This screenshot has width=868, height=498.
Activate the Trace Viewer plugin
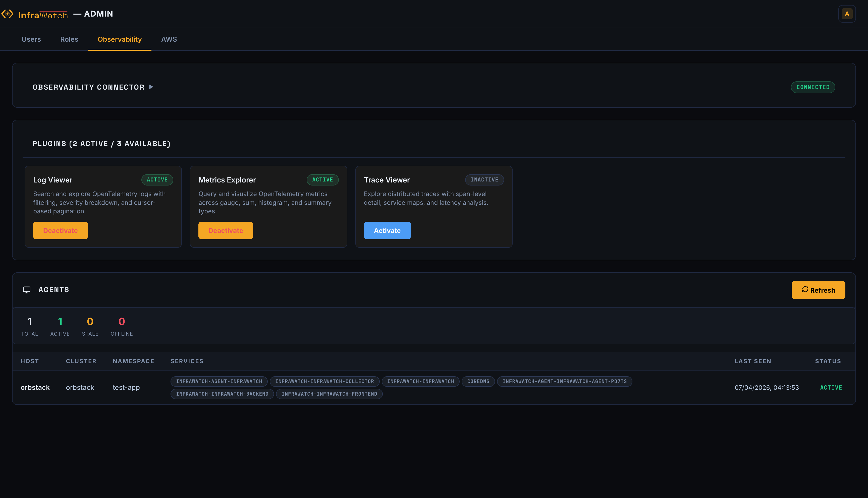coord(387,230)
